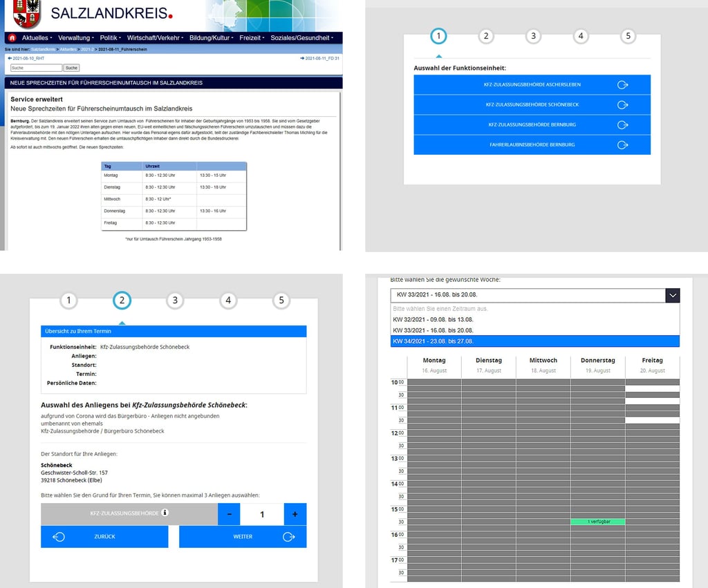Image resolution: width=708 pixels, height=588 pixels.
Task: Click back arrow icon on Zurück button
Action: click(59, 537)
